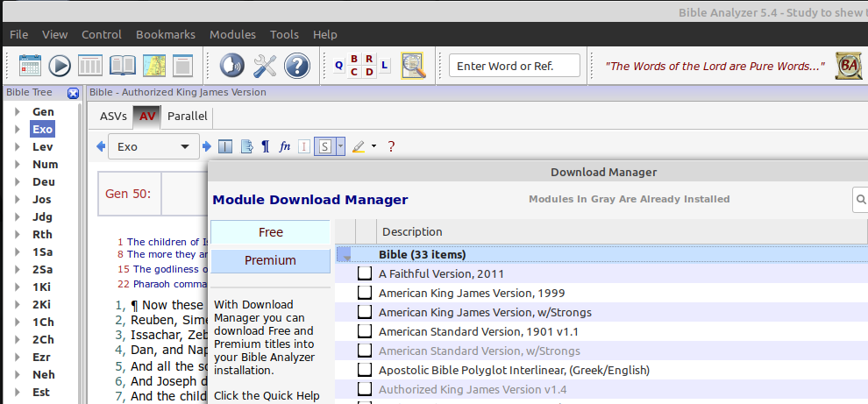
Task: Toggle footnotes with the fn icon
Action: click(285, 146)
